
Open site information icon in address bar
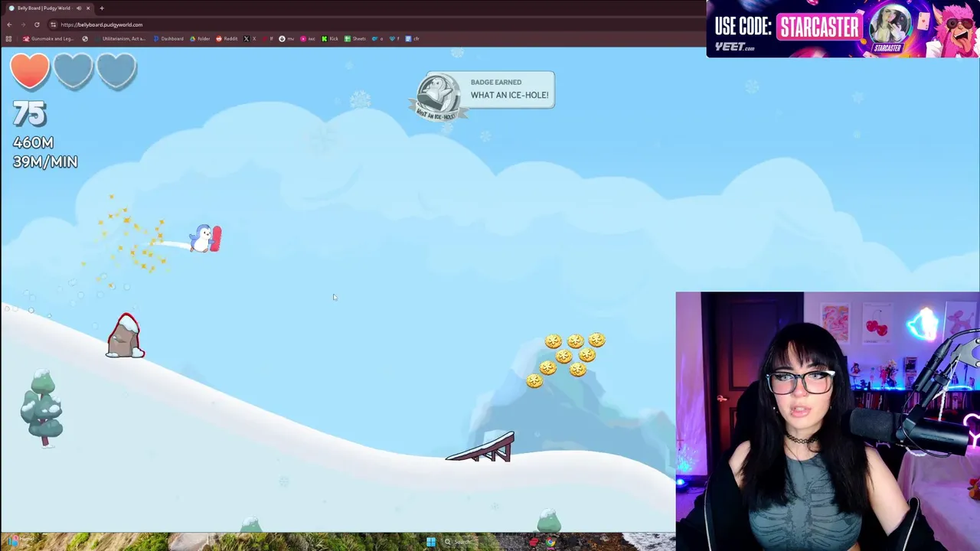[53, 24]
